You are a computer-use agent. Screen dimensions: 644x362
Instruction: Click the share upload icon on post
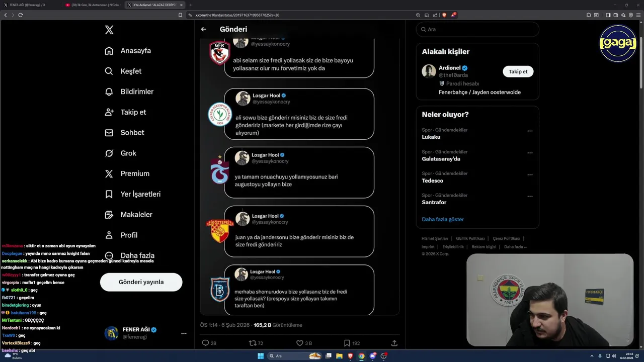pyautogui.click(x=394, y=343)
